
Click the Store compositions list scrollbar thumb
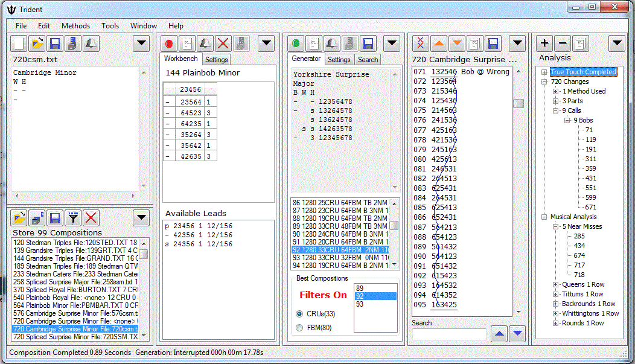coord(144,254)
